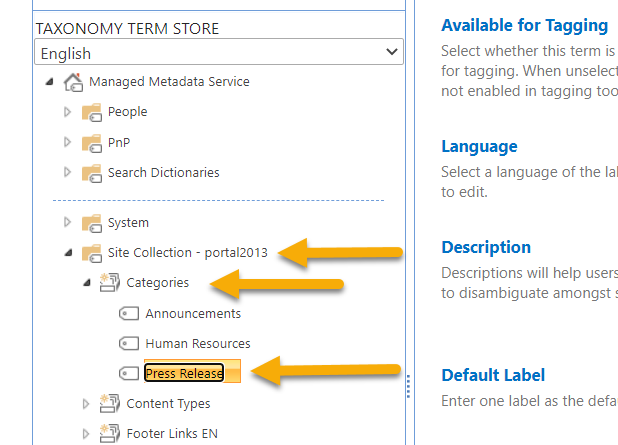618x445 pixels.
Task: Click the Categories term set icon
Action: [x=110, y=284]
